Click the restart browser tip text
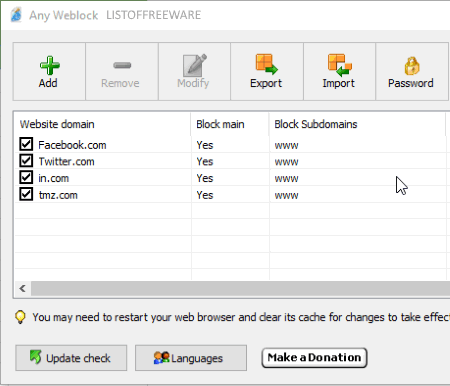This screenshot has width=450, height=386. [241, 317]
